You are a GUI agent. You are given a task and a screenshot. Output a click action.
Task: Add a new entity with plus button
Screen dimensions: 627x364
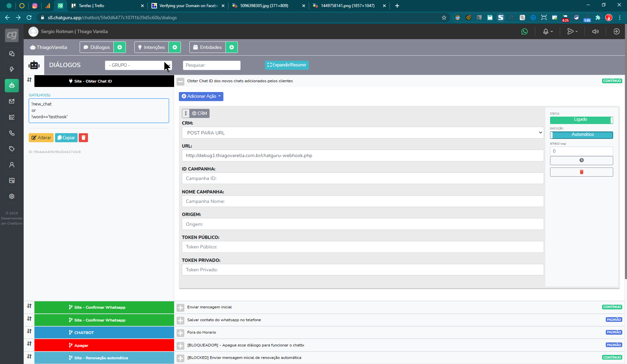(231, 47)
